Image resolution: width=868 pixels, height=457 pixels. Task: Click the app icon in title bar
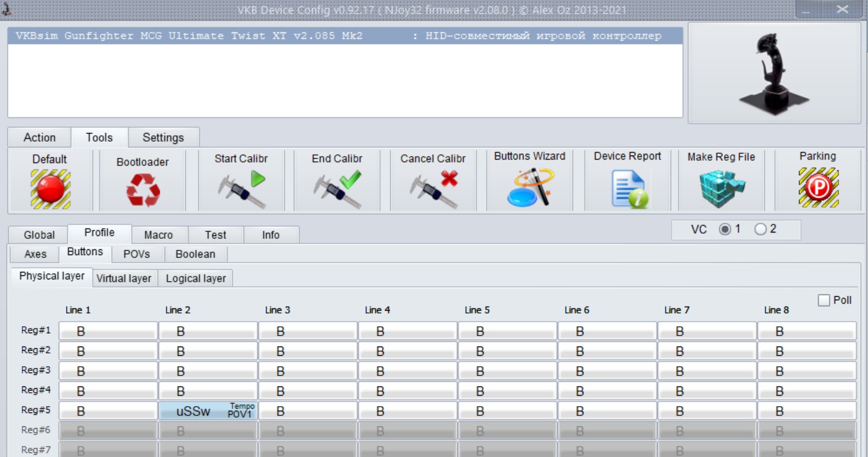[6, 9]
